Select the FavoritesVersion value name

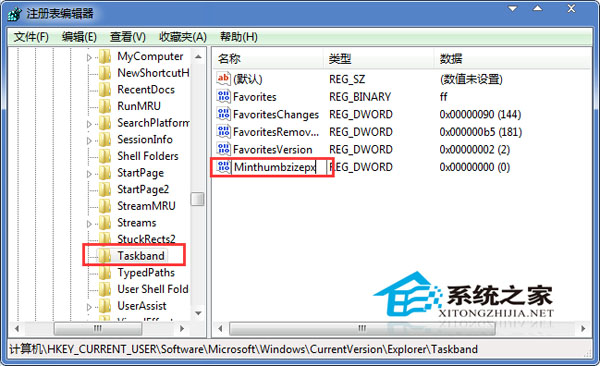[x=272, y=150]
